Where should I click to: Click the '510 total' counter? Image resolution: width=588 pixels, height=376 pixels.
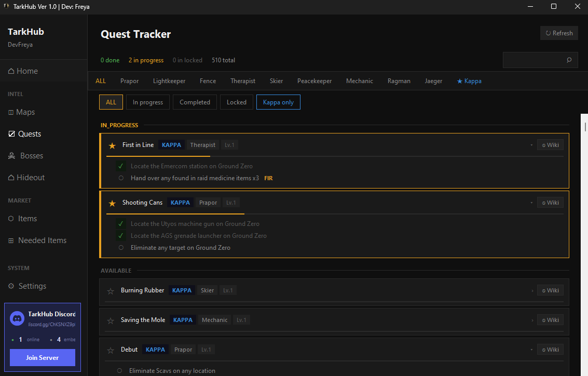(x=223, y=60)
